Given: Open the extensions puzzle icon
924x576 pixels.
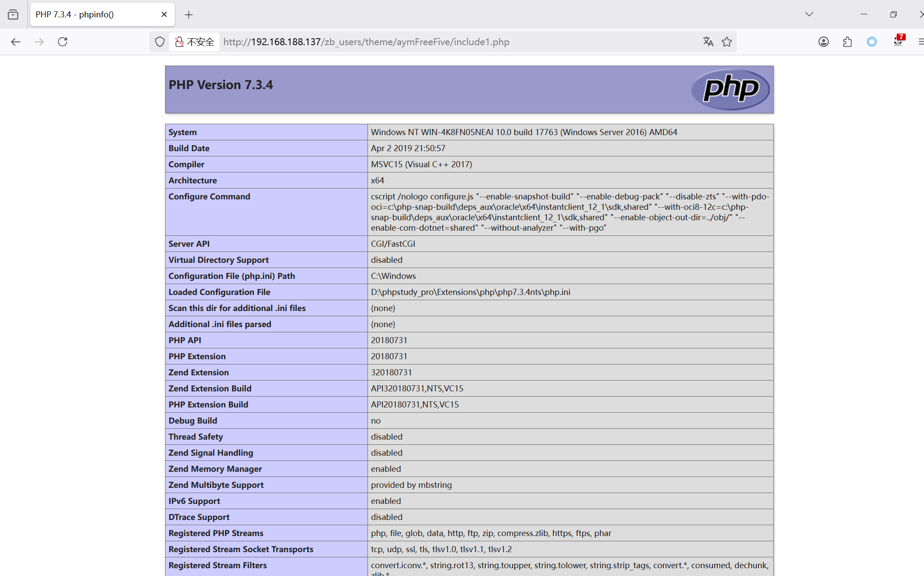Looking at the screenshot, I should [847, 42].
